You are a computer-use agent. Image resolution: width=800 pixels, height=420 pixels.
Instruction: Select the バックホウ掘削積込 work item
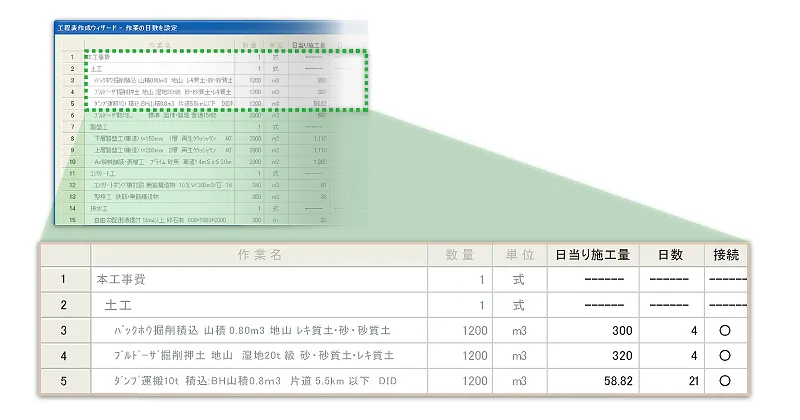255,330
